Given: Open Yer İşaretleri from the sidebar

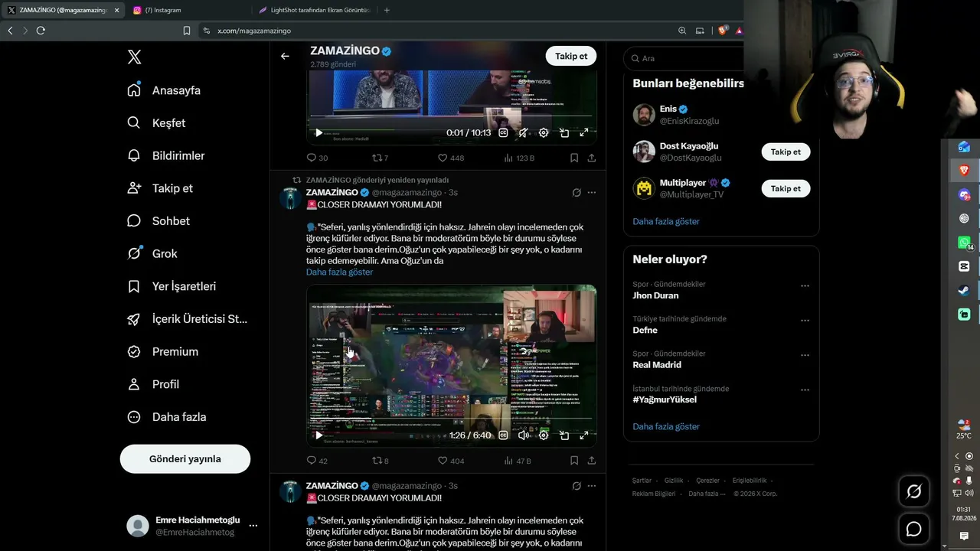Looking at the screenshot, I should [x=171, y=286].
